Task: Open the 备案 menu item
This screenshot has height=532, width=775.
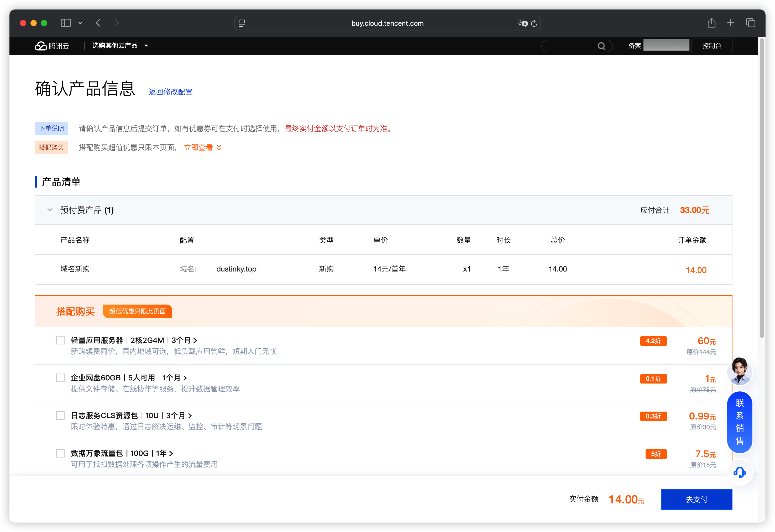Action: (635, 46)
